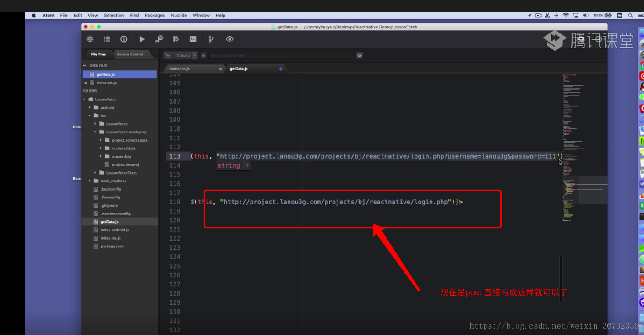
Task: Open Spotlight search magnifier icon
Action: click(x=631, y=15)
